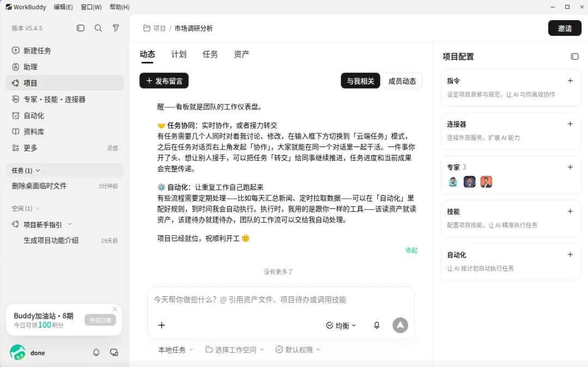Screen dimensions: 588x367
Task: Collapse the 项目配置 panel icon
Action: point(574,57)
